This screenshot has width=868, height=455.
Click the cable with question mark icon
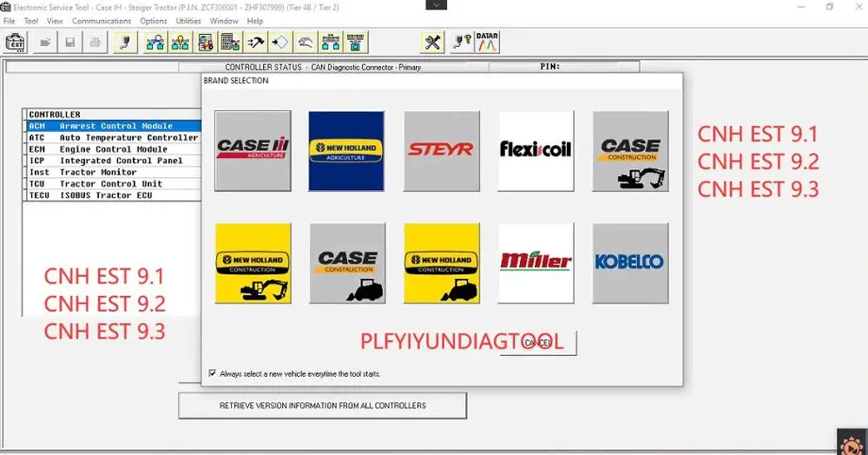(x=463, y=43)
